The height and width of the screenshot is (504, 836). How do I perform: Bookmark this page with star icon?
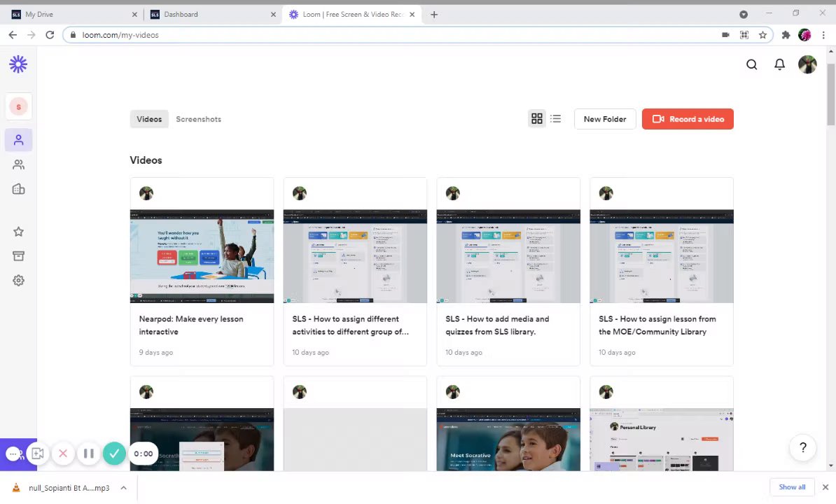coord(763,34)
